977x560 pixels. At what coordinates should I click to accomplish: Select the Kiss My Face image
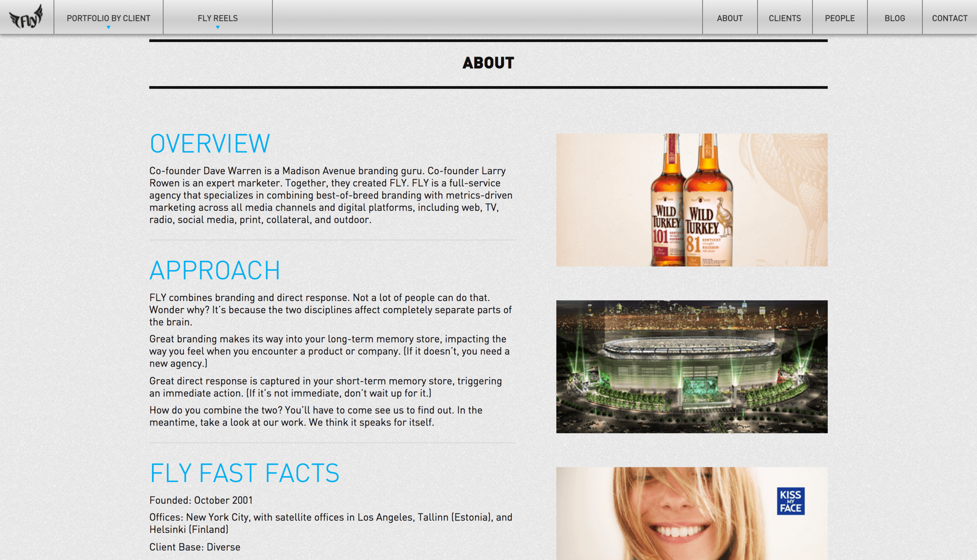[692, 514]
